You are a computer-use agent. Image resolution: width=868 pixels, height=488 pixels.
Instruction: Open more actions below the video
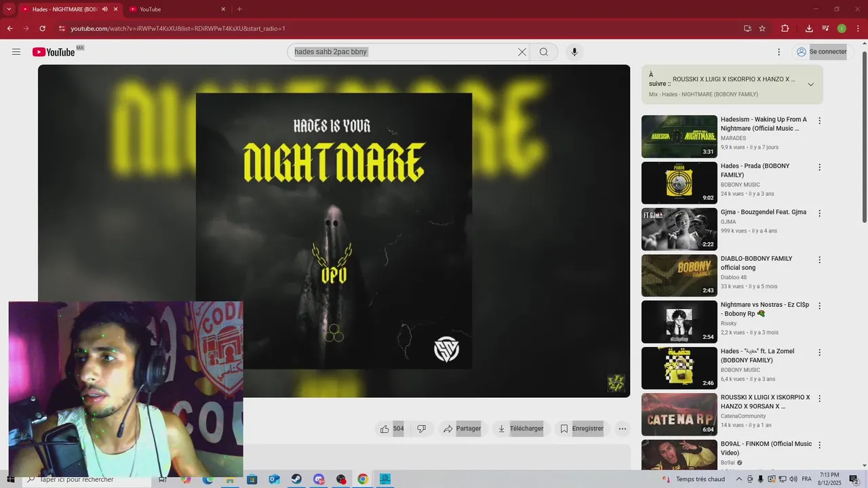tap(623, 428)
